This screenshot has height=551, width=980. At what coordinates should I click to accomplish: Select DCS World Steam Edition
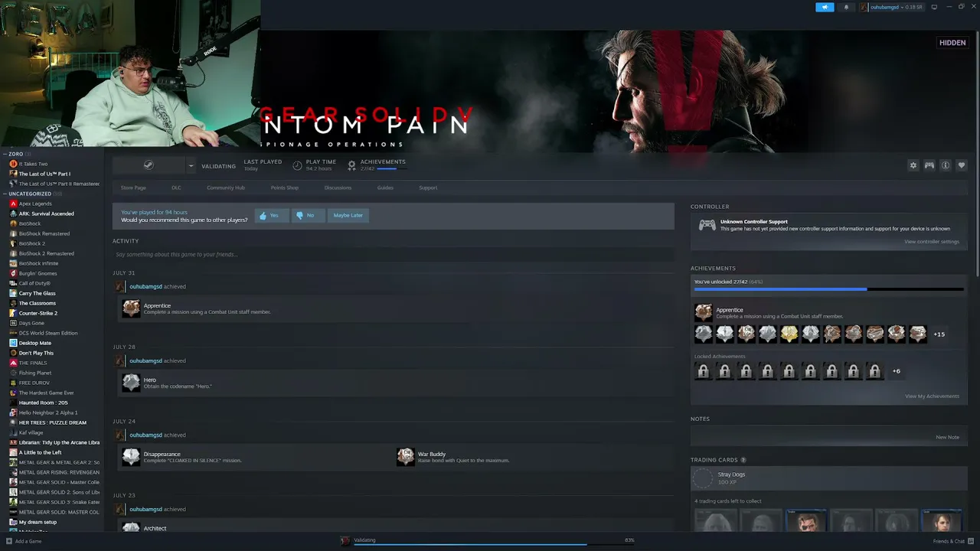(48, 333)
